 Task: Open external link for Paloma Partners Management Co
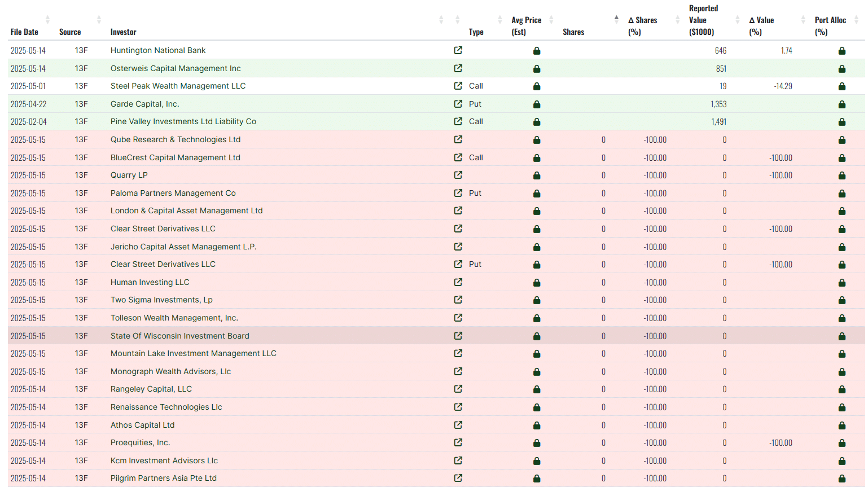(458, 193)
